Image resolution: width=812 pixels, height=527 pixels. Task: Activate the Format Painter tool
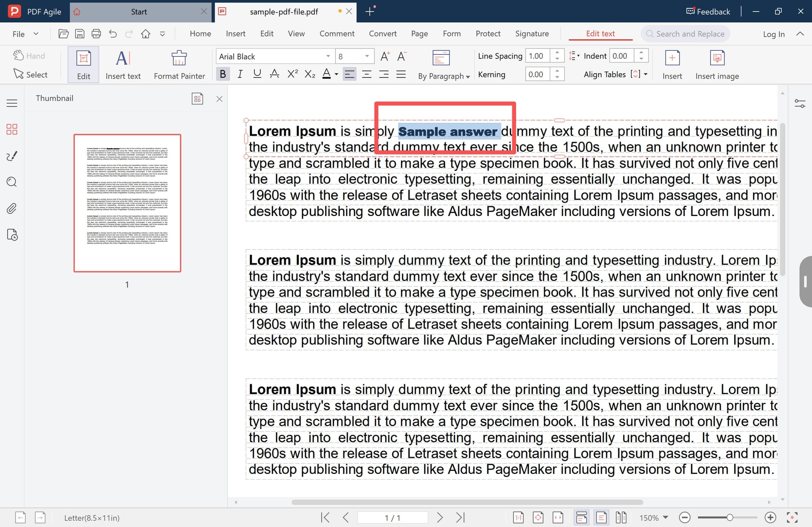click(179, 65)
